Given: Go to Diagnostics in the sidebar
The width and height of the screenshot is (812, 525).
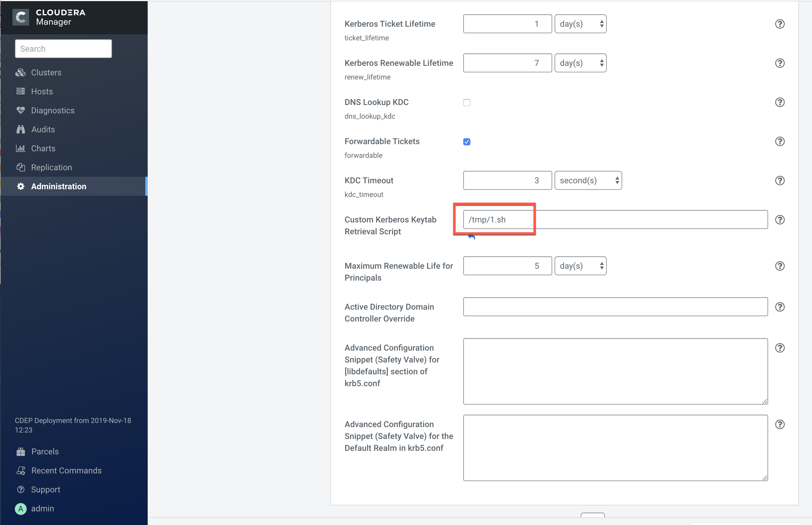Looking at the screenshot, I should click(52, 110).
